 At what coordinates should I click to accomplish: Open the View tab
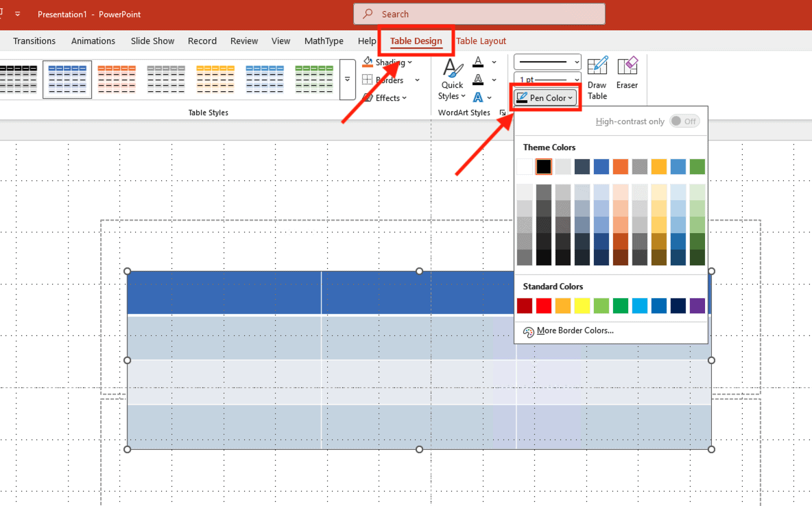280,41
